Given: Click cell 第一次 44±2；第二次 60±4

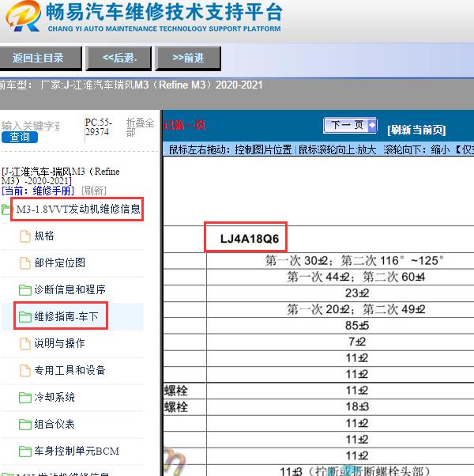Looking at the screenshot, I should click(x=355, y=277).
